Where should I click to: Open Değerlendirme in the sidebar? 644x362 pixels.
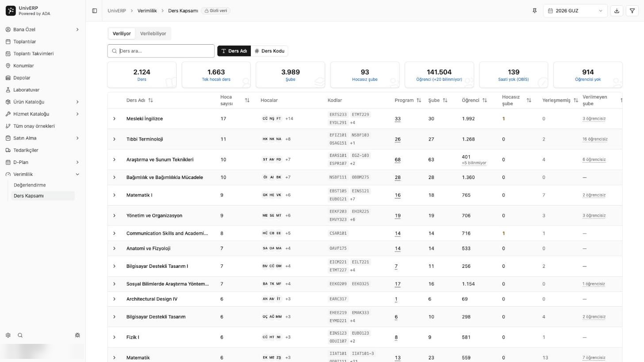point(30,185)
